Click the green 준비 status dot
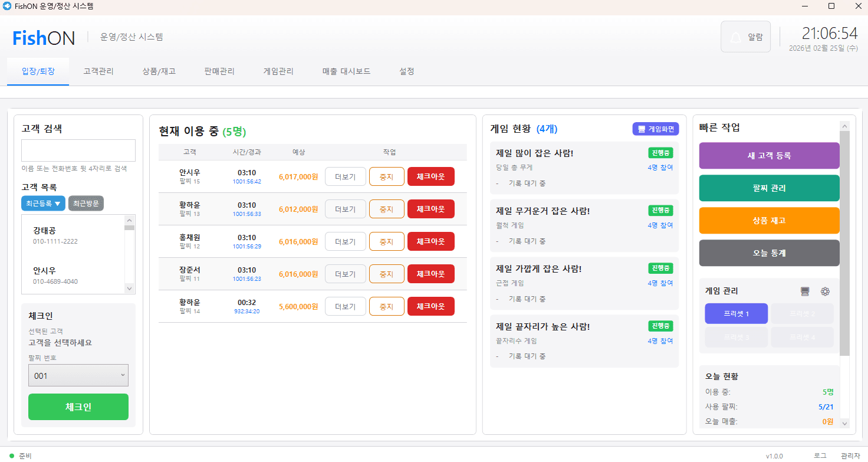Viewport: 868px width, 462px height. [13, 455]
